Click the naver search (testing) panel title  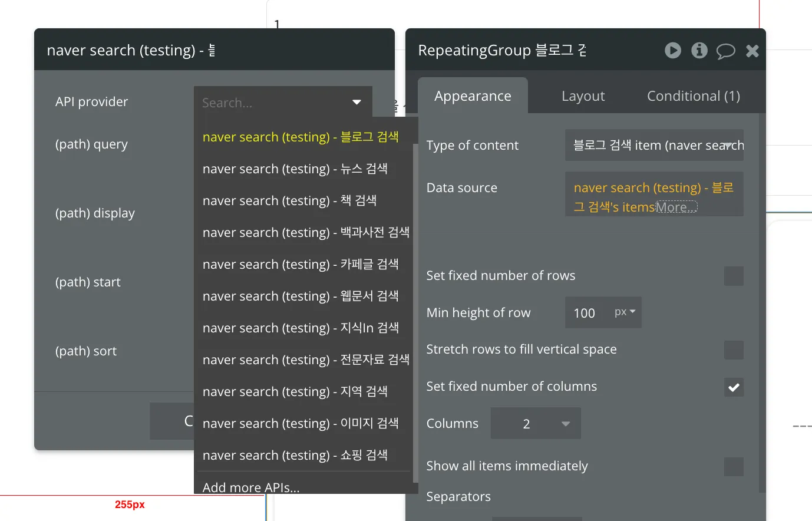pyautogui.click(x=131, y=50)
